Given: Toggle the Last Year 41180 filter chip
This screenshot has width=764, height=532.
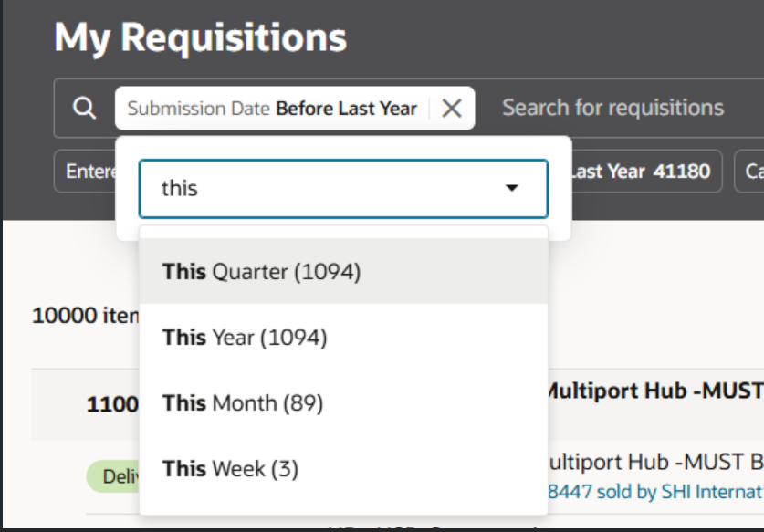Looking at the screenshot, I should (x=647, y=172).
